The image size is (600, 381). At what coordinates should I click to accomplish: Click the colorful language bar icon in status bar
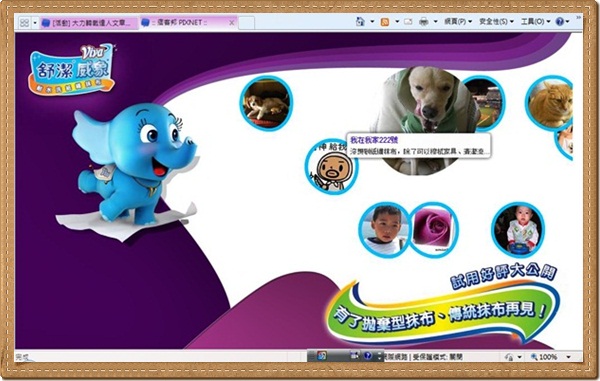[322, 356]
